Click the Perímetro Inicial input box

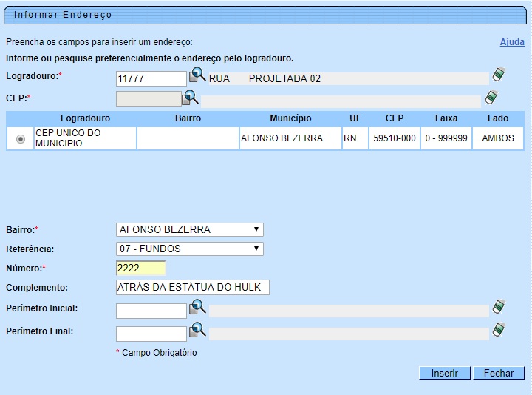tap(151, 311)
